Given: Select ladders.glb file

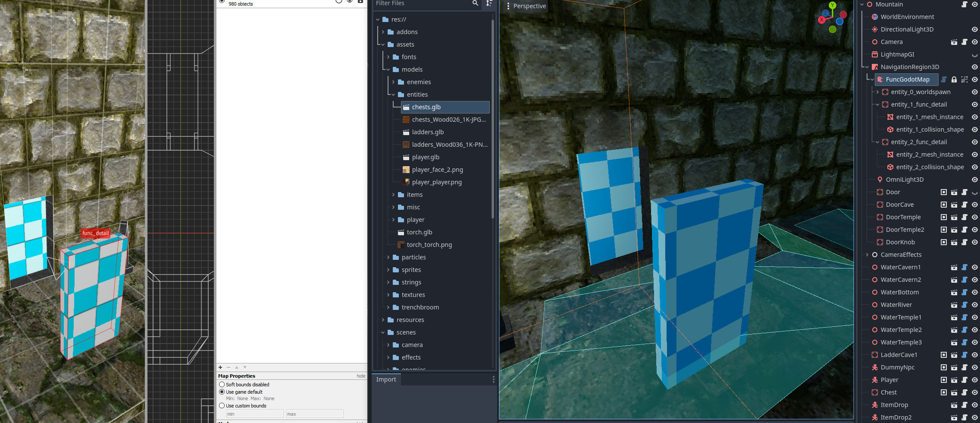Looking at the screenshot, I should [x=428, y=132].
